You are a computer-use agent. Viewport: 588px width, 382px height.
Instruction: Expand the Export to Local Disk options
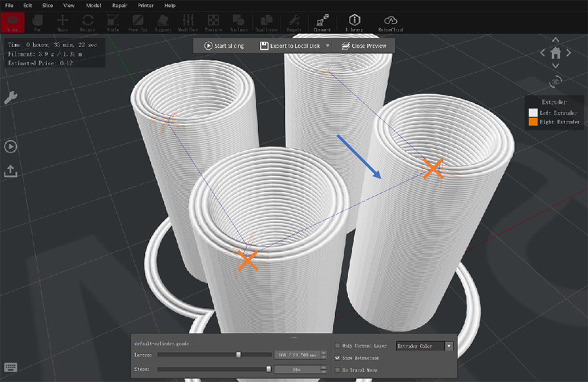click(x=327, y=46)
